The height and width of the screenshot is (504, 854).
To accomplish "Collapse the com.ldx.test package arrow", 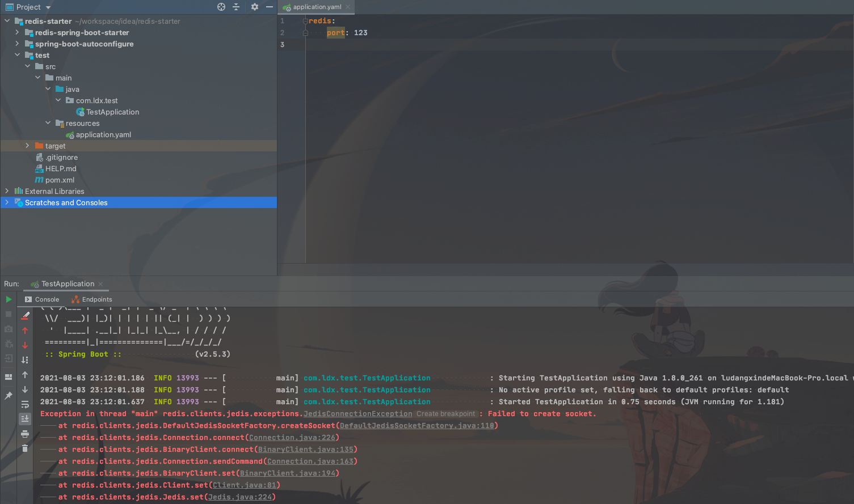I will coord(58,100).
